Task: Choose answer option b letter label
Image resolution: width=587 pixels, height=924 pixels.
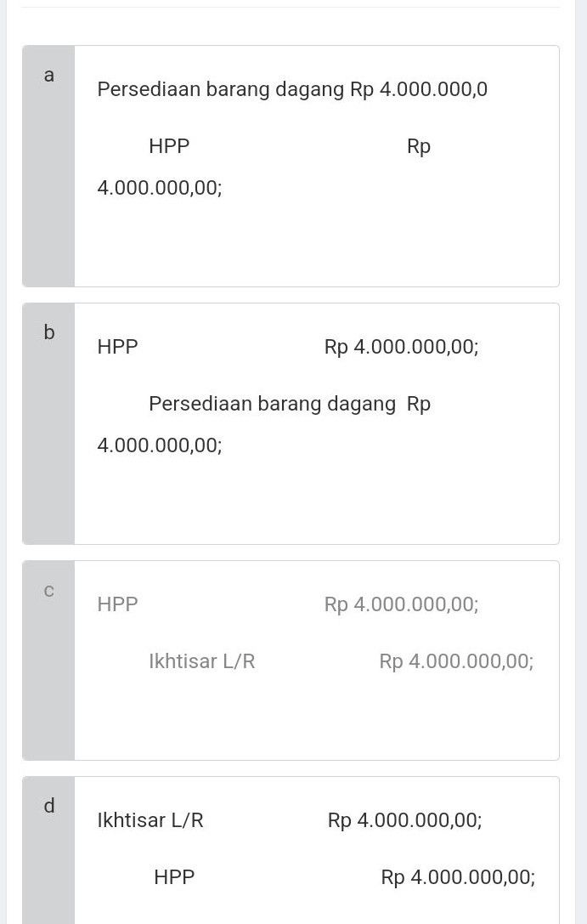Action: (x=48, y=333)
